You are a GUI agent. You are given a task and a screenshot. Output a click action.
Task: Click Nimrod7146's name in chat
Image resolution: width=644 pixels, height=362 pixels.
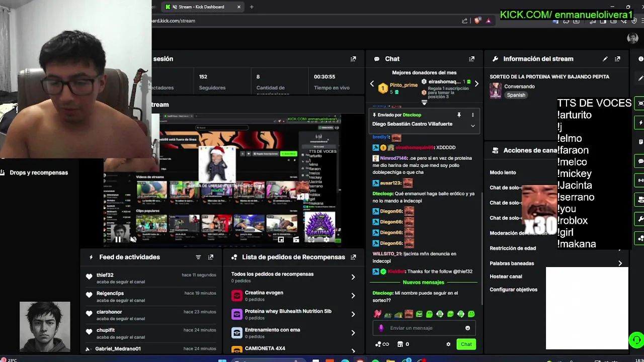click(x=393, y=158)
